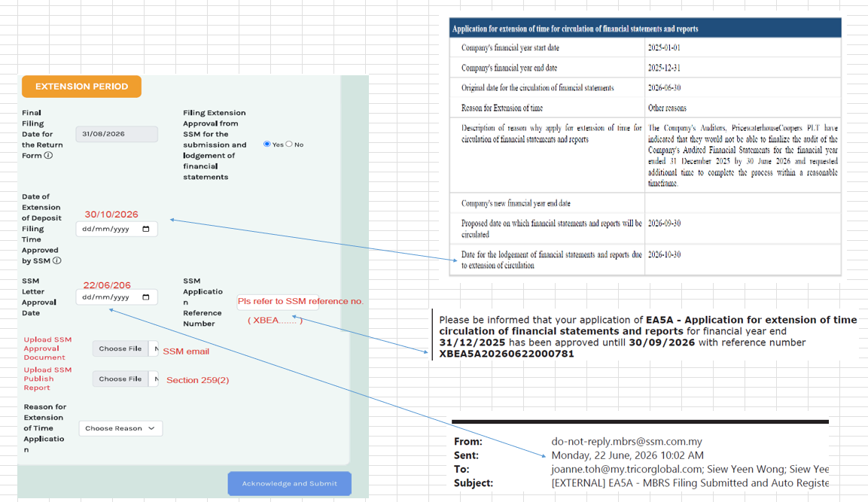Click the Application for extension table header

pyautogui.click(x=645, y=29)
